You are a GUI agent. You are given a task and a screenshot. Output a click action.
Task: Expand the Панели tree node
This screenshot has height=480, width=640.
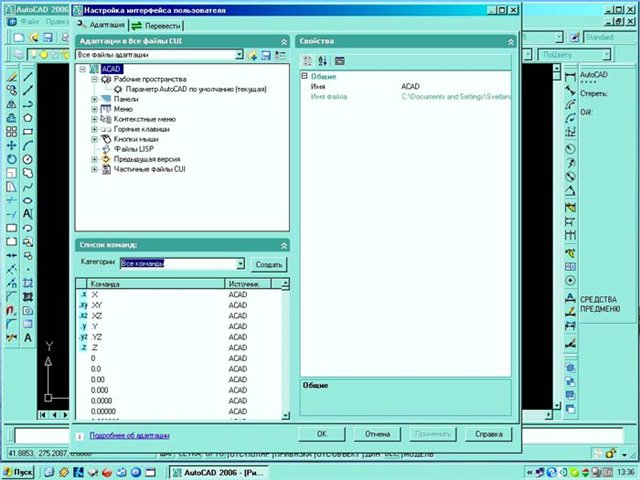94,99
